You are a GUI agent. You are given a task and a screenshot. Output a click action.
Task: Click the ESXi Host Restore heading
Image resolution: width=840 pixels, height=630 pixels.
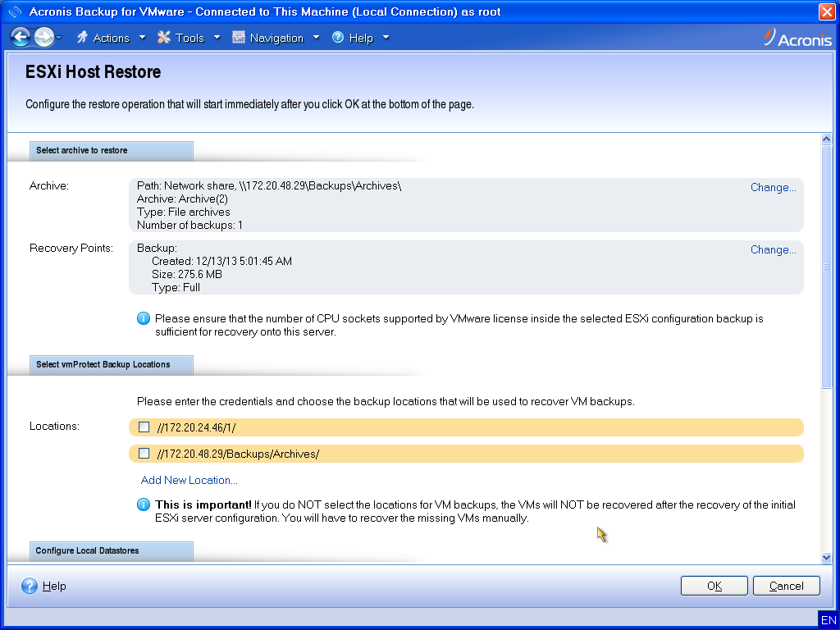pos(94,72)
